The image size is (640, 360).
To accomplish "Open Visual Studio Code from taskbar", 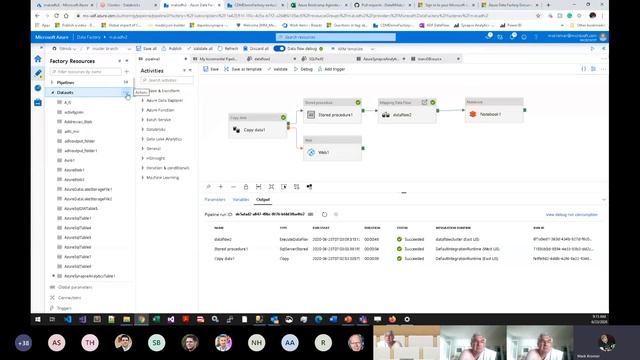I will tap(67, 319).
